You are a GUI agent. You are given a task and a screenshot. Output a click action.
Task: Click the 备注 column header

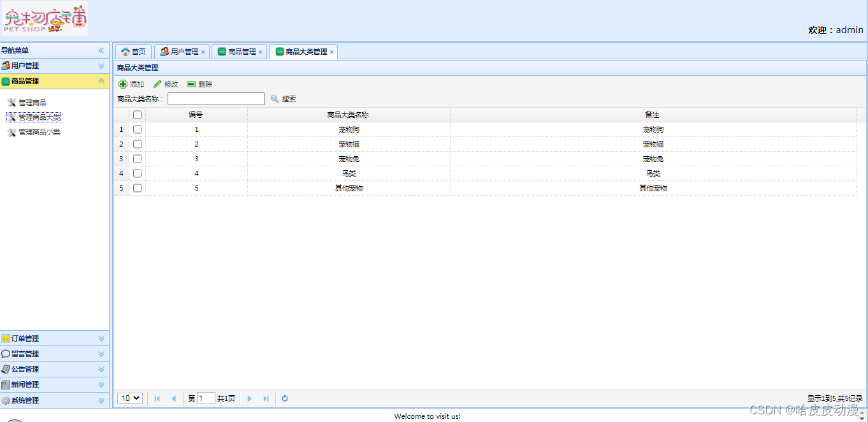tap(653, 115)
